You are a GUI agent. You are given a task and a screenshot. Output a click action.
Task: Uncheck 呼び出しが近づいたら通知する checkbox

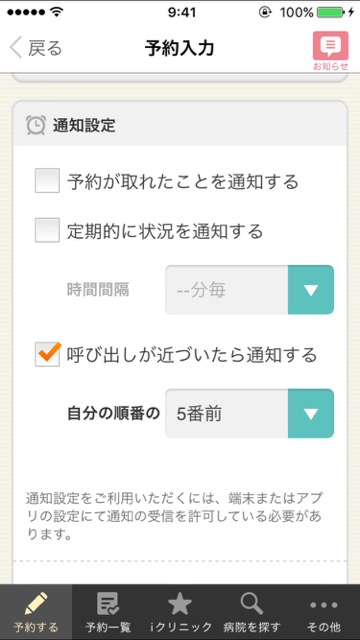tap(47, 354)
